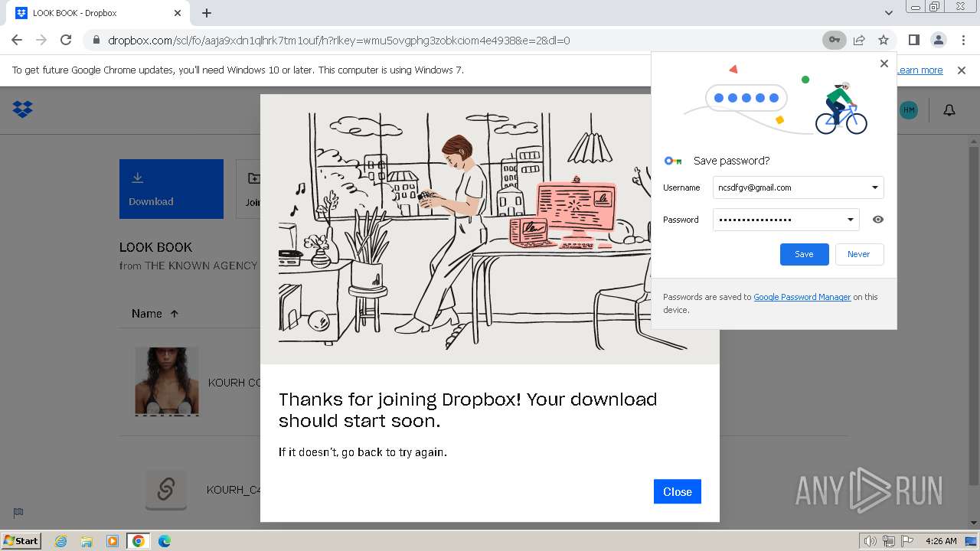The image size is (980, 551).
Task: Click the share page icon in address bar
Action: (859, 40)
